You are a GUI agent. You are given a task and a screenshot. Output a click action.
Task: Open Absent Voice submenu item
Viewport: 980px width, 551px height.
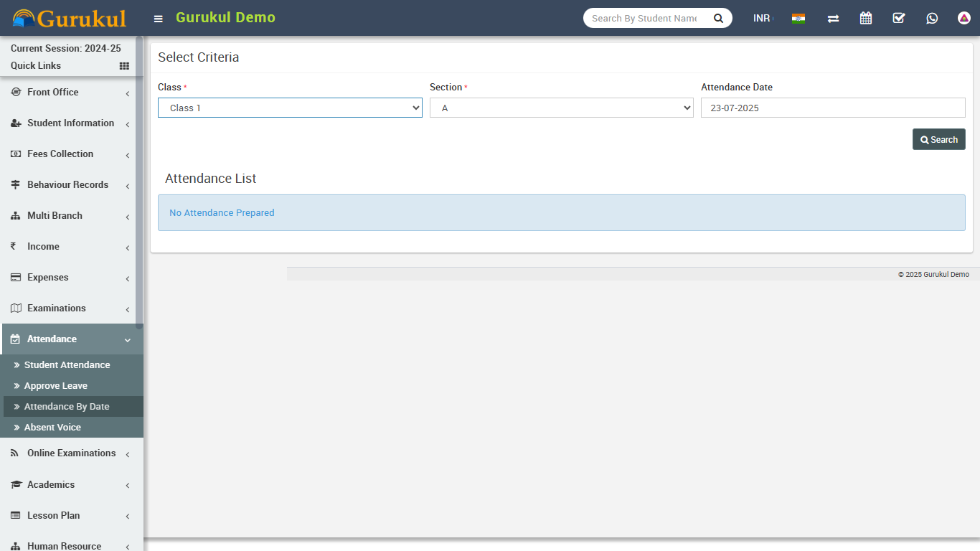click(x=52, y=428)
